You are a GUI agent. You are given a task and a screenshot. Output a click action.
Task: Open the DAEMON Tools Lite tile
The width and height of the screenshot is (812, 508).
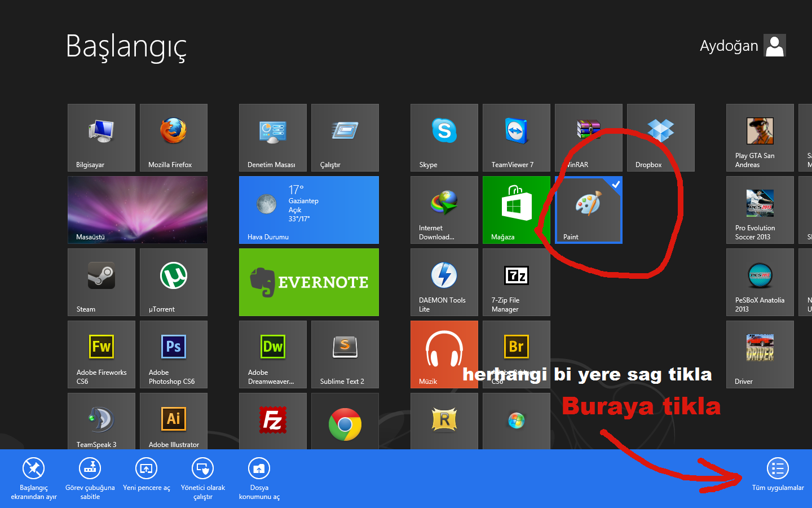[444, 282]
